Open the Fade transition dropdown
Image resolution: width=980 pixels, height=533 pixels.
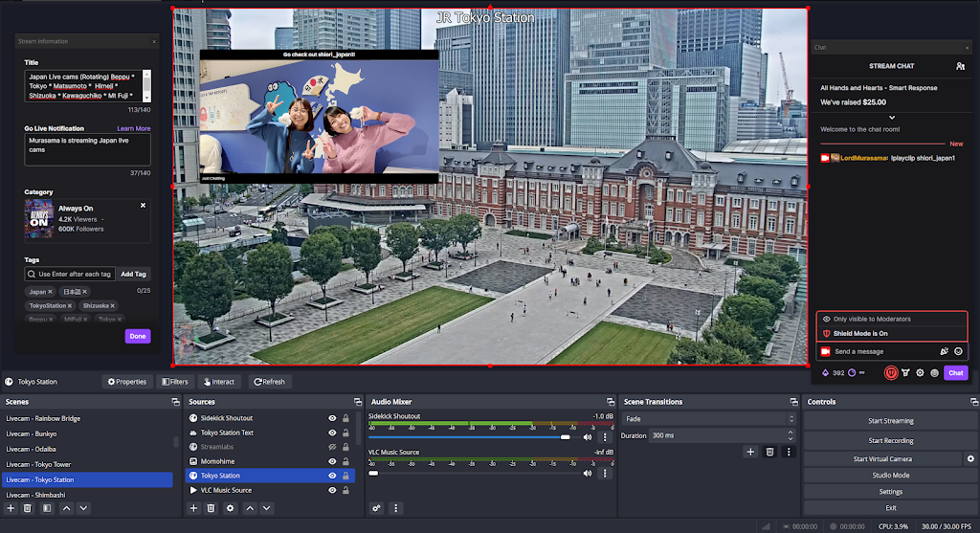[x=709, y=419]
